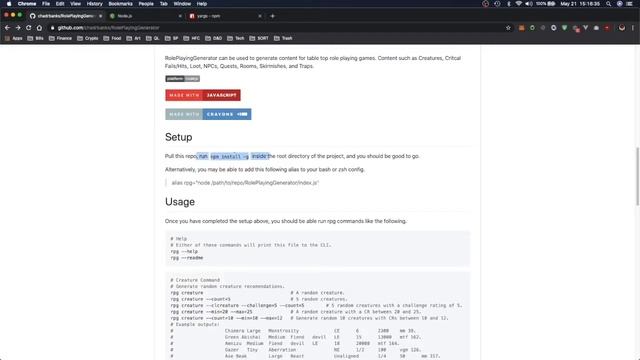Expand the SORT bookmark folder
Screen dimensions: 640x360
(259, 38)
